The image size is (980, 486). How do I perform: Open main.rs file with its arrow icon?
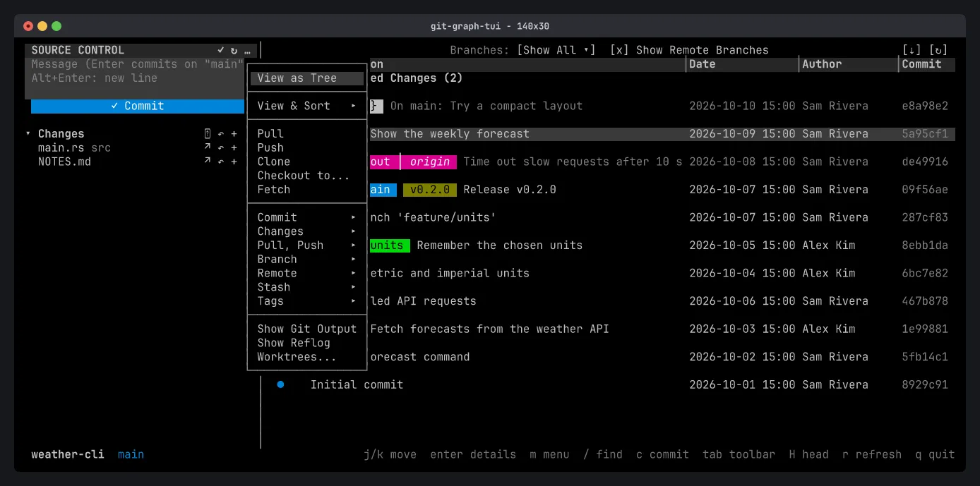click(207, 148)
